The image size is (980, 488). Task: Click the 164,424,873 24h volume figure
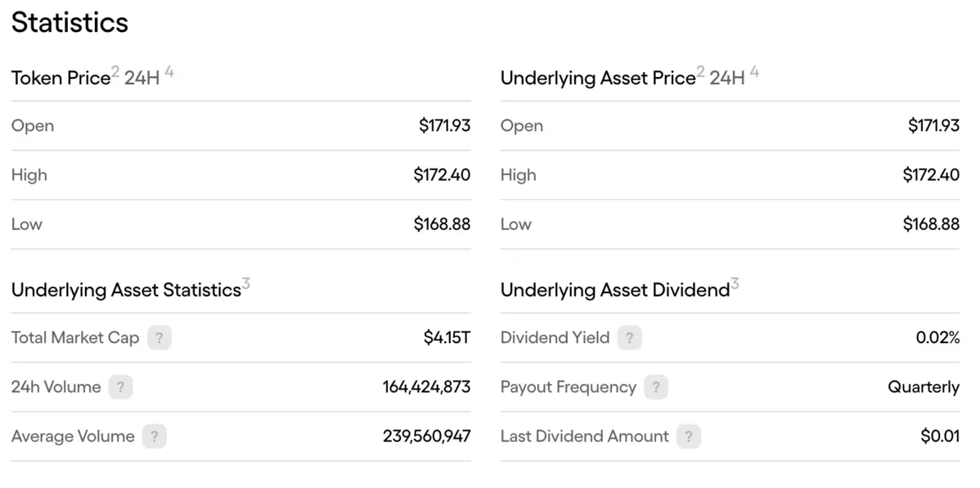click(x=426, y=387)
